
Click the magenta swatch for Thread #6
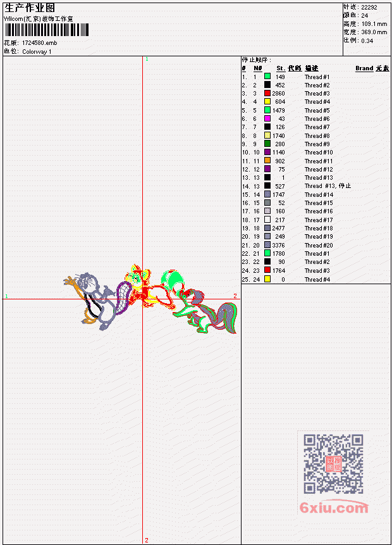pos(267,118)
